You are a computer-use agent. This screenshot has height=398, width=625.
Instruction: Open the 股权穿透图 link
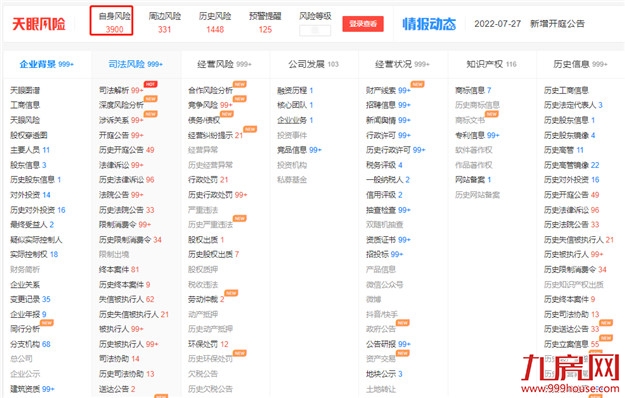29,135
